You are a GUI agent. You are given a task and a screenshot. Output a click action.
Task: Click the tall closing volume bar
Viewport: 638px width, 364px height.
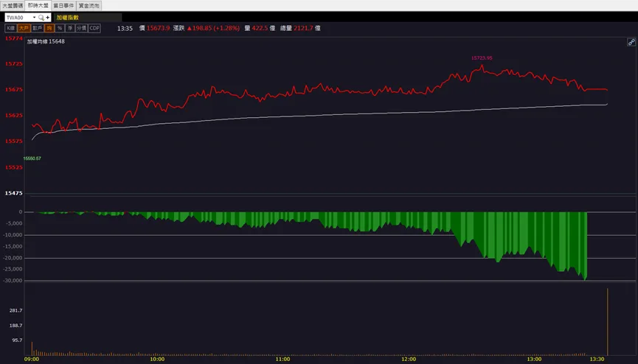608,322
